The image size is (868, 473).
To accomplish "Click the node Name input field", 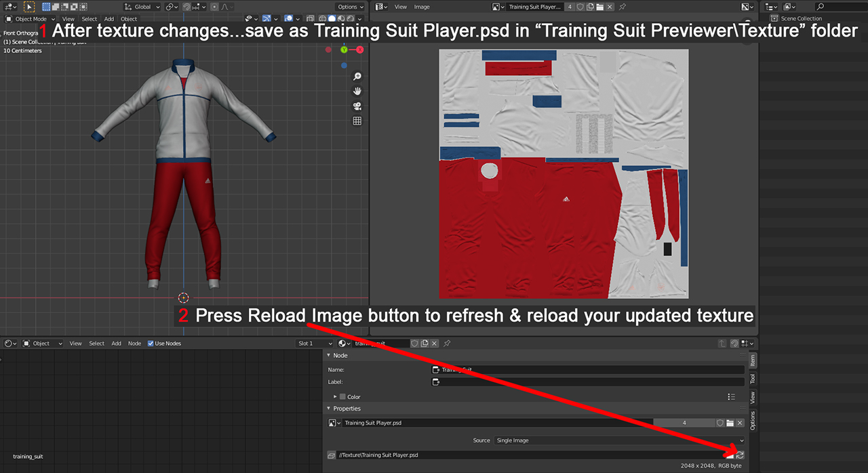I will pos(588,369).
